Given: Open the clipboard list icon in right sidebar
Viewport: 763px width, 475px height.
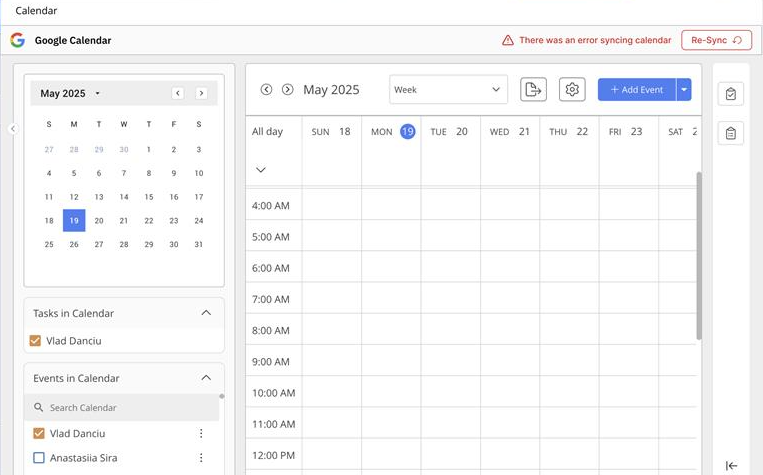Looking at the screenshot, I should (730, 133).
